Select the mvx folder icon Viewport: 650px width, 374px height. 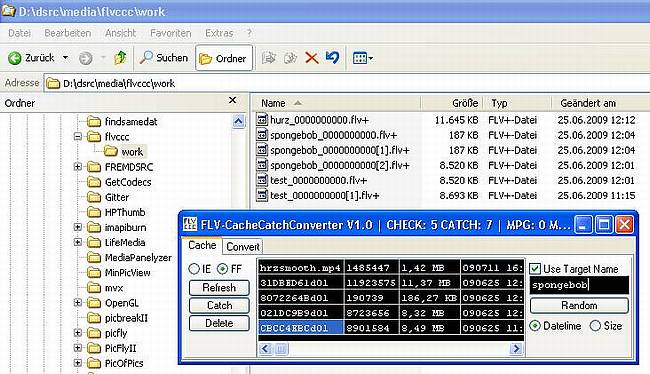coord(94,288)
